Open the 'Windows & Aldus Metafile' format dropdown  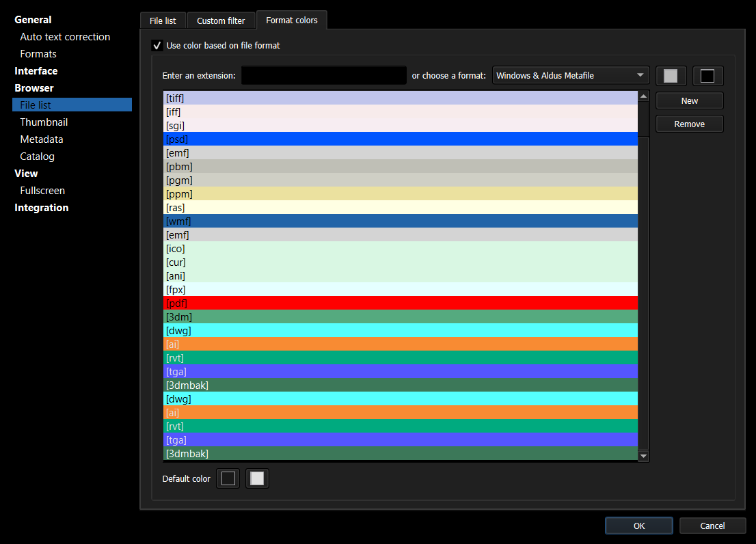[x=571, y=75]
